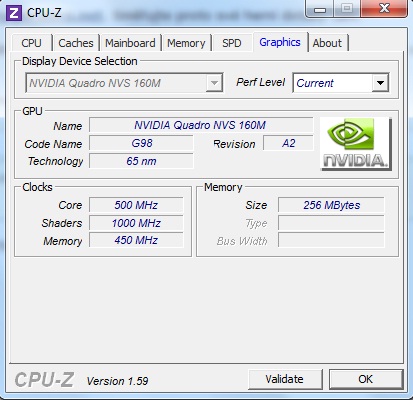Open the About tab
The height and width of the screenshot is (400, 413).
pos(327,43)
